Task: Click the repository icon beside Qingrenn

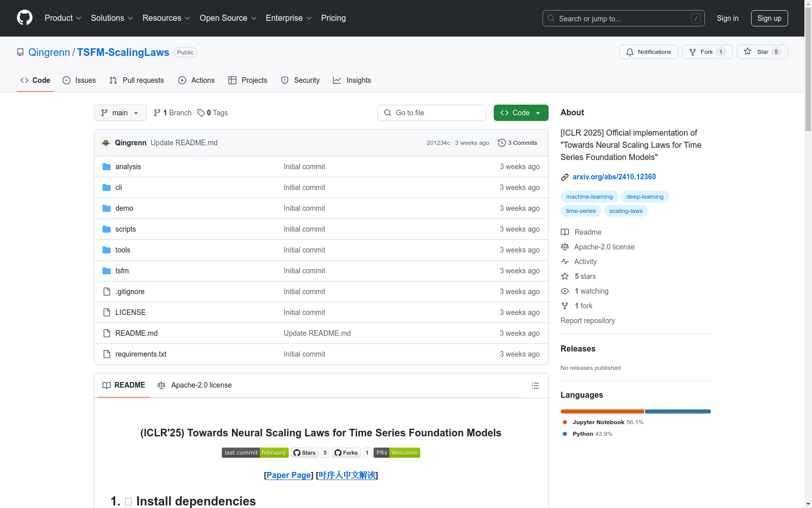Action: (x=20, y=52)
